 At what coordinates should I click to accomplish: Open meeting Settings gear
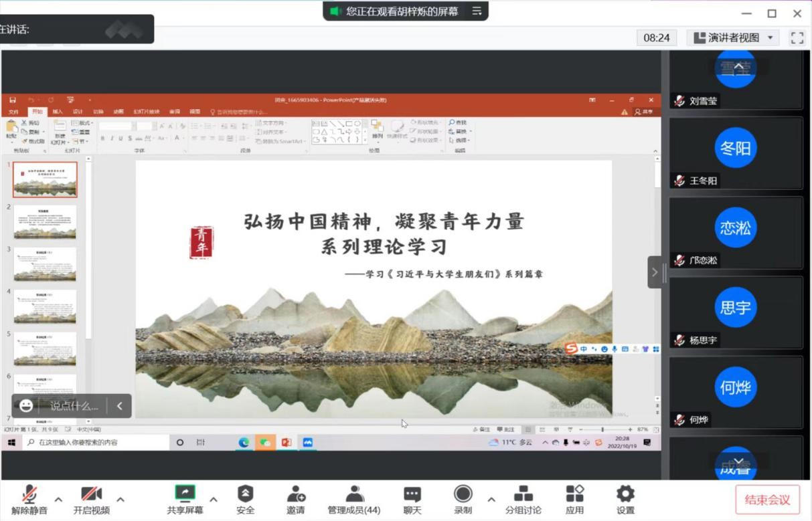[625, 499]
